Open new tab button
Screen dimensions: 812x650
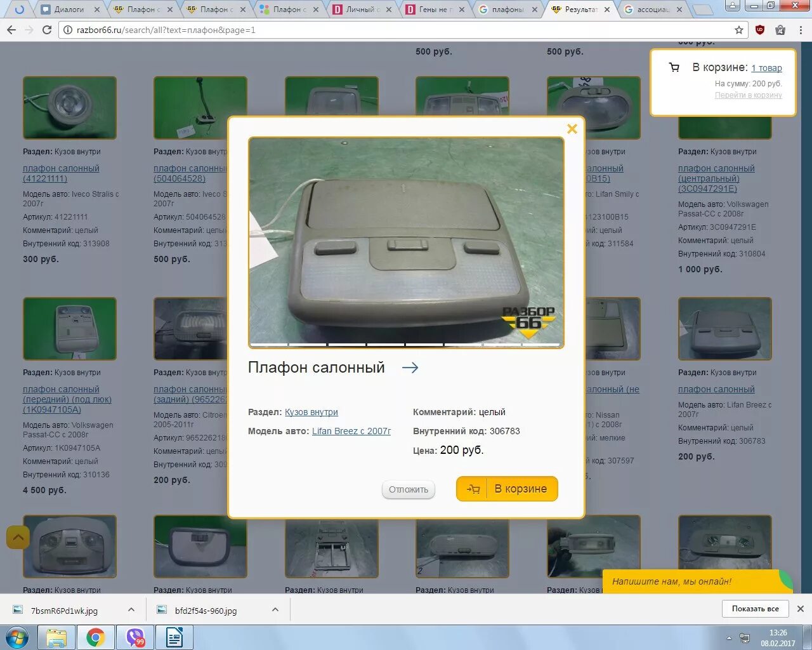[x=702, y=10]
